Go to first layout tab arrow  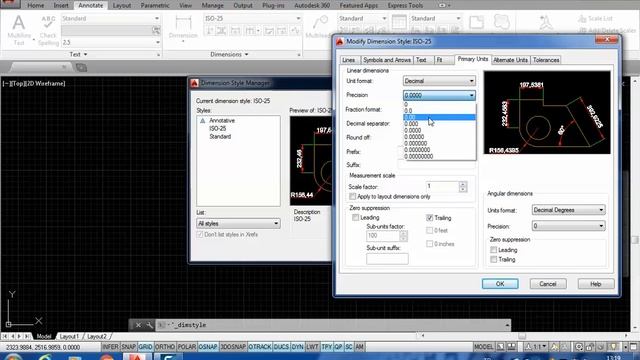pyautogui.click(x=4, y=336)
